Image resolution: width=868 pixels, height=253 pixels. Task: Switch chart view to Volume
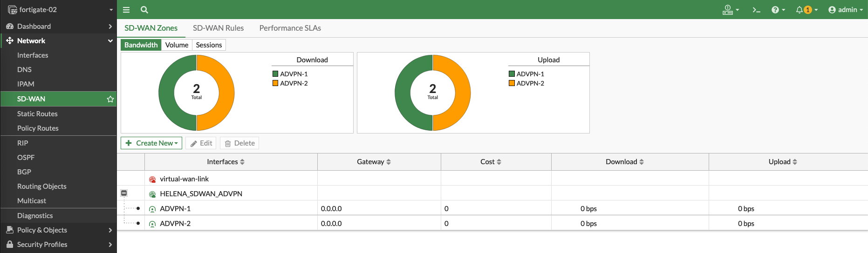tap(177, 45)
